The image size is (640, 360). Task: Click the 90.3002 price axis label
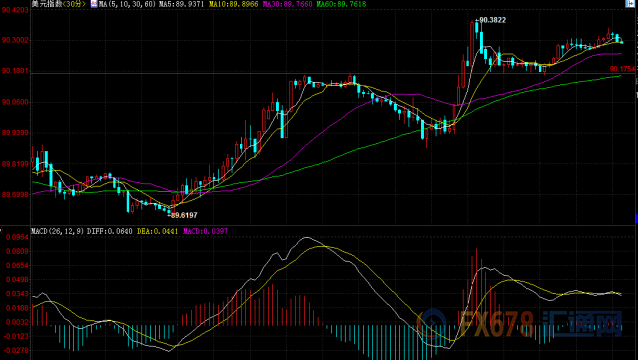[x=16, y=40]
